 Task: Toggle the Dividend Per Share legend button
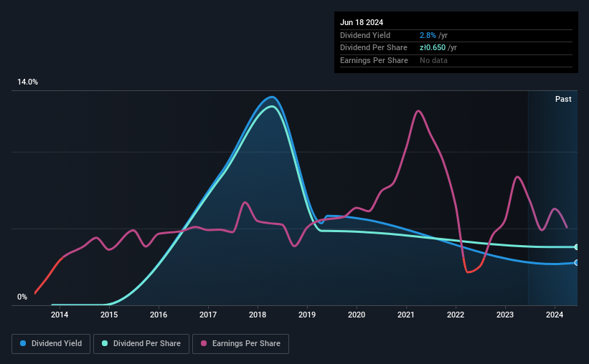click(141, 344)
